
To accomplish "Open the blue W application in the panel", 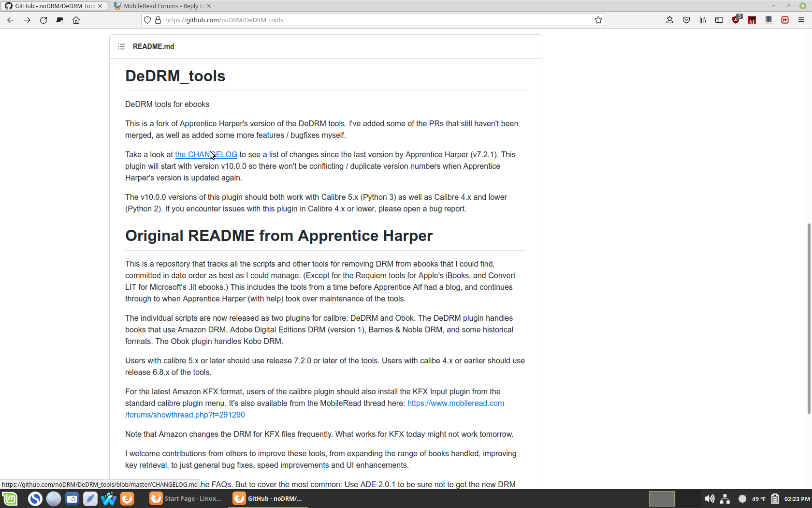I will point(109,498).
